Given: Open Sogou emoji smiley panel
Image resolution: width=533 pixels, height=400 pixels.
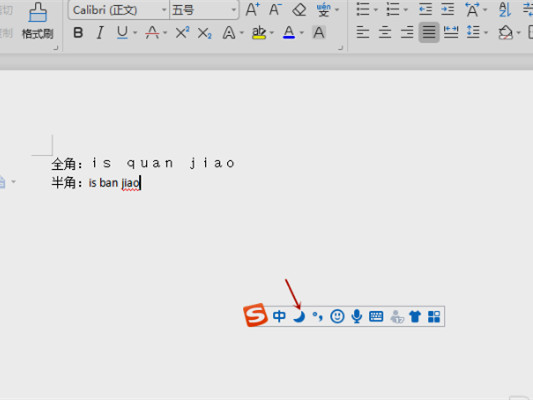Looking at the screenshot, I should (x=337, y=316).
